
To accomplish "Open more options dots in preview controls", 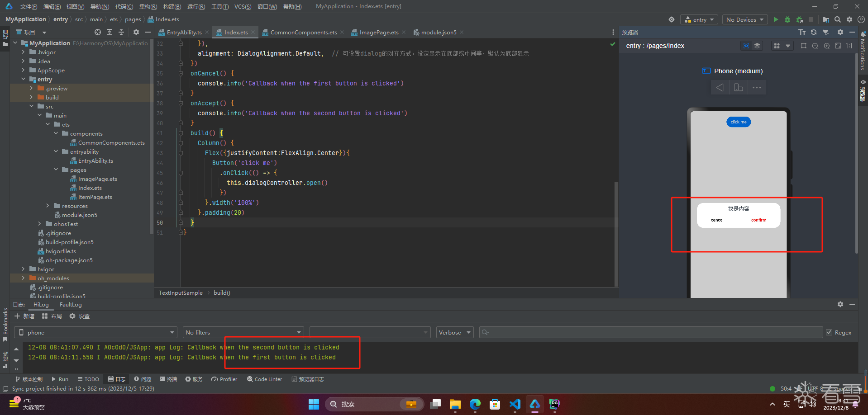I will (x=757, y=87).
